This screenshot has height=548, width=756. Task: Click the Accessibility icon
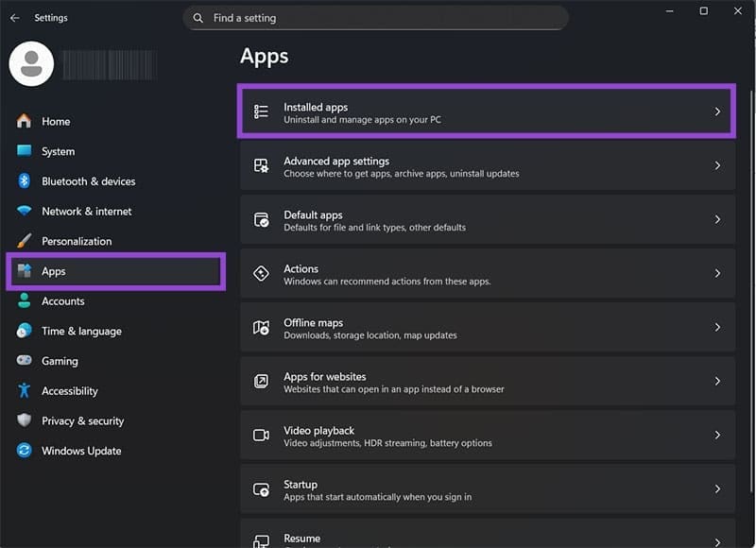tap(24, 390)
